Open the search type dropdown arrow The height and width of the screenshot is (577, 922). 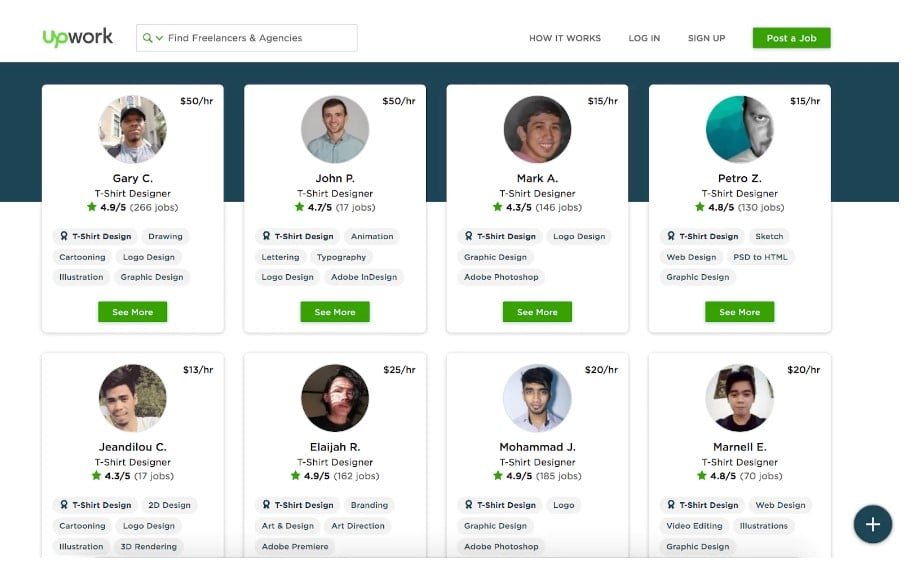[159, 38]
